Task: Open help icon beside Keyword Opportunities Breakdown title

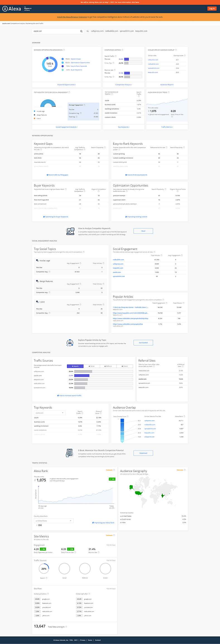Action: [64, 50]
